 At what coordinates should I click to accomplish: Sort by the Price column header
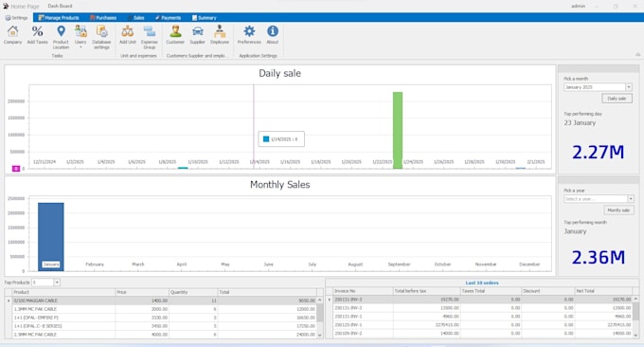pyautogui.click(x=142, y=292)
